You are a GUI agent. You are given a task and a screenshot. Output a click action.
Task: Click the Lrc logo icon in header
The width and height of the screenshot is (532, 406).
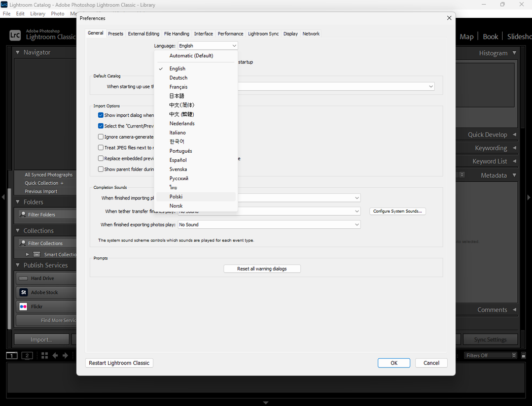pyautogui.click(x=15, y=35)
